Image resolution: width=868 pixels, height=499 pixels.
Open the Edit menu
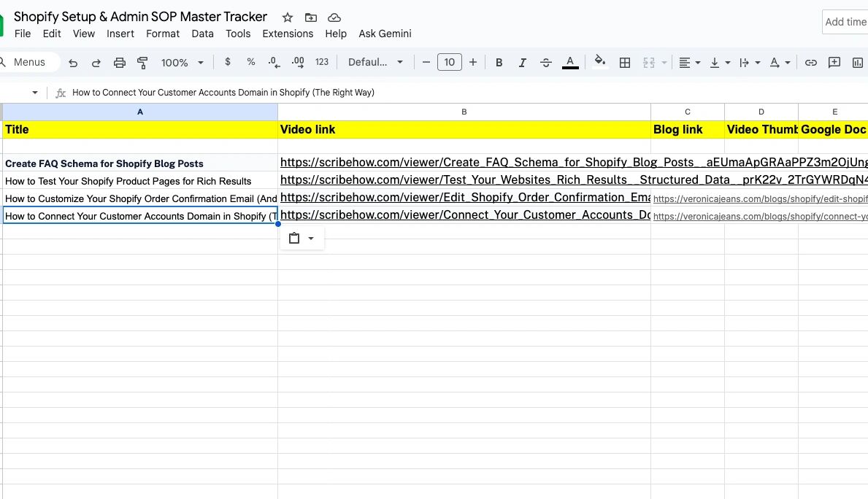(x=52, y=34)
